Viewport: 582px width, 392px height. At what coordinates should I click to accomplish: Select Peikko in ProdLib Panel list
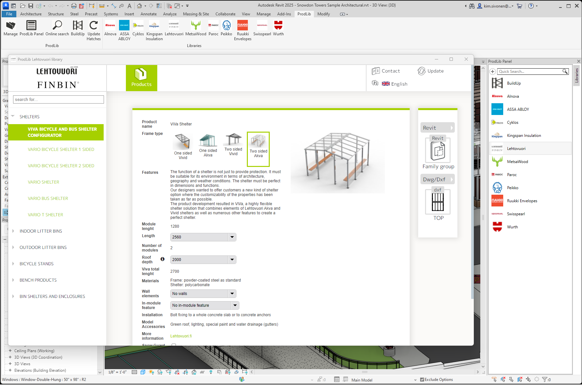click(530, 188)
